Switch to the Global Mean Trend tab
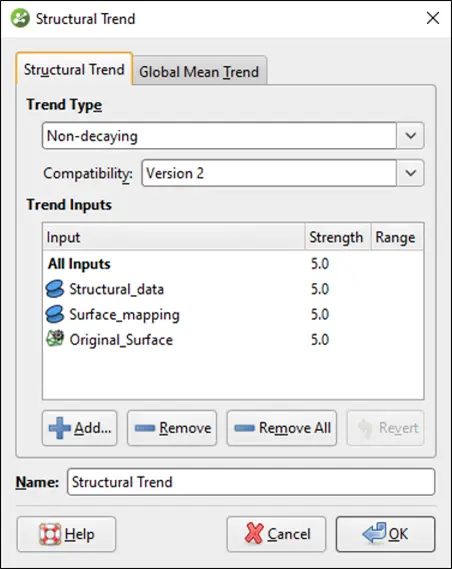This screenshot has height=569, width=452. coord(199,71)
